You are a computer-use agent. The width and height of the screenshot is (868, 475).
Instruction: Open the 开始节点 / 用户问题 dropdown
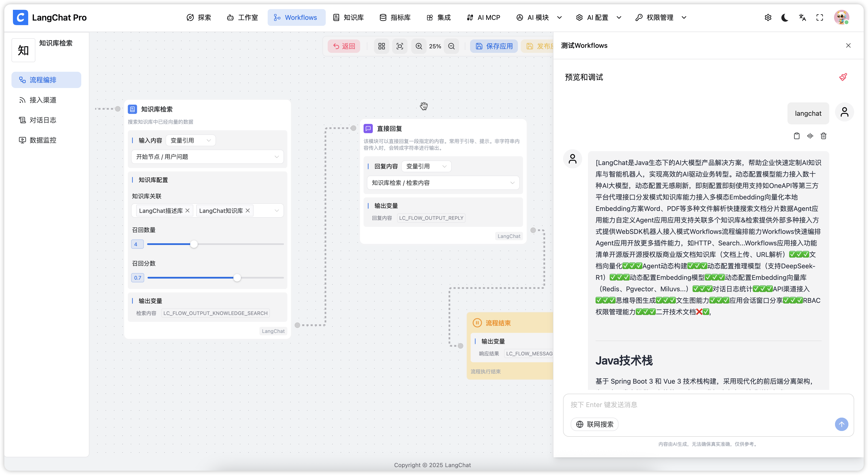207,157
